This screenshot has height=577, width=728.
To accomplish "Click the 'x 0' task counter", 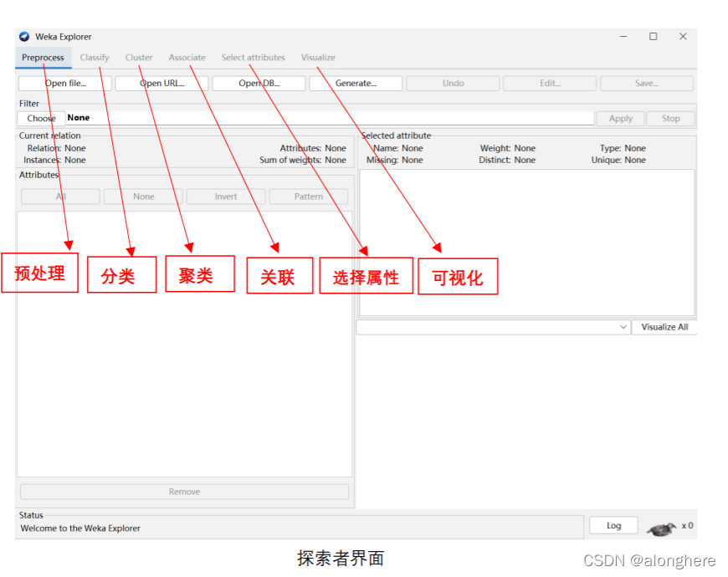I will (687, 525).
